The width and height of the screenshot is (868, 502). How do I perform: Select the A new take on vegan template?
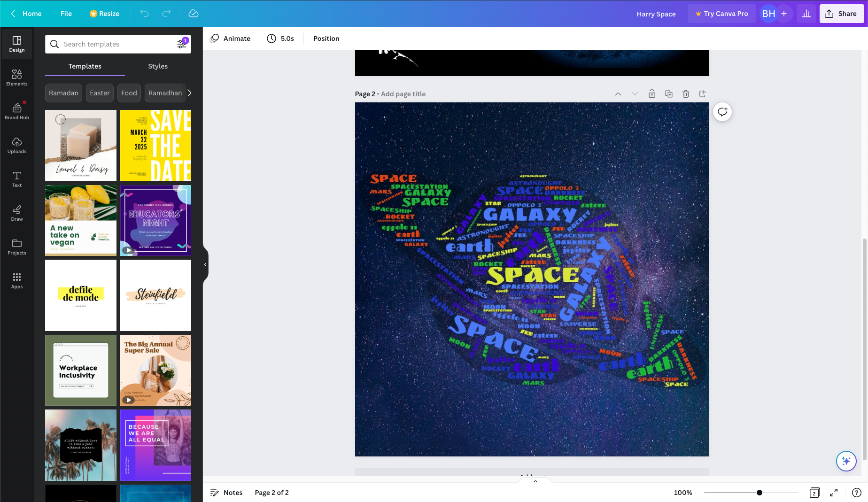(x=81, y=220)
